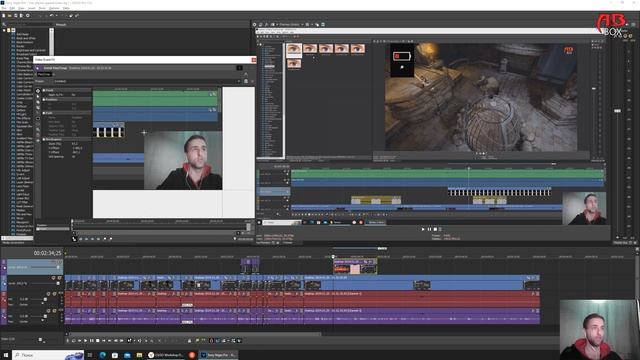Stop playback in the preview window
This screenshot has width=640, height=360.
click(x=435, y=229)
